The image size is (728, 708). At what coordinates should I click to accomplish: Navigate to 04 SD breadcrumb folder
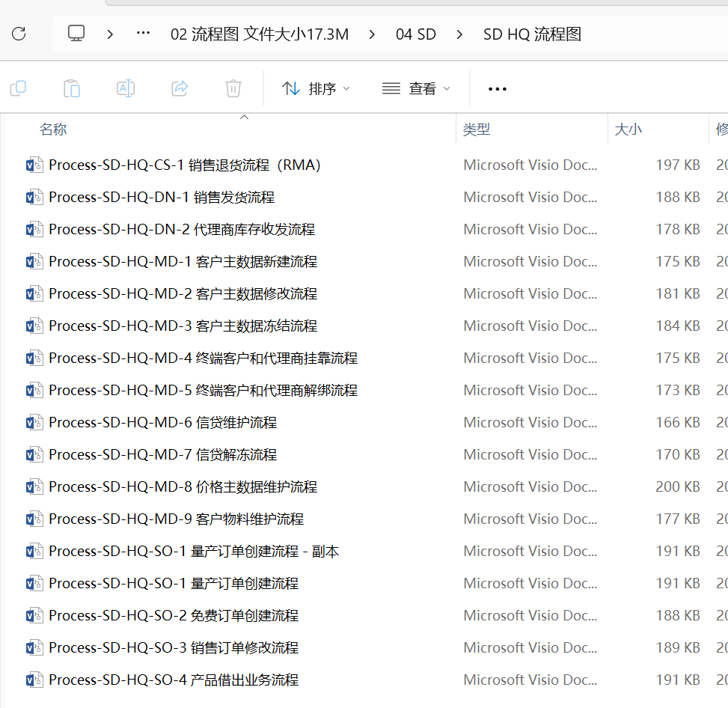pyautogui.click(x=415, y=34)
